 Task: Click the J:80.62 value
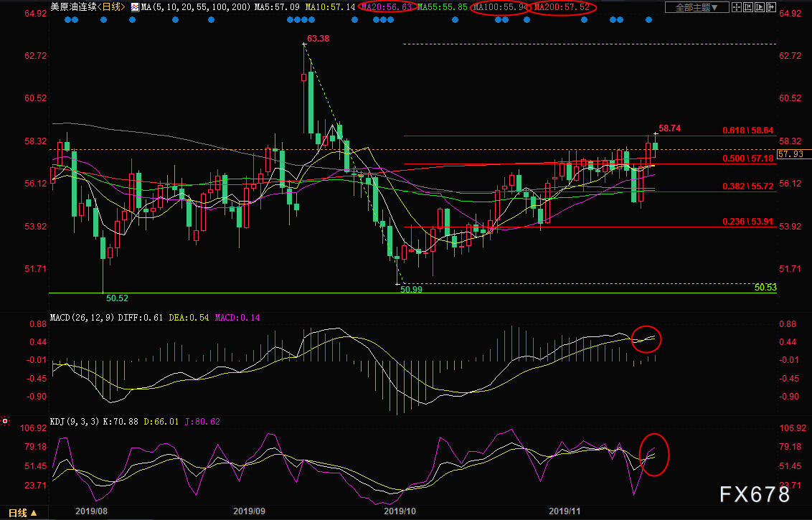tap(202, 422)
